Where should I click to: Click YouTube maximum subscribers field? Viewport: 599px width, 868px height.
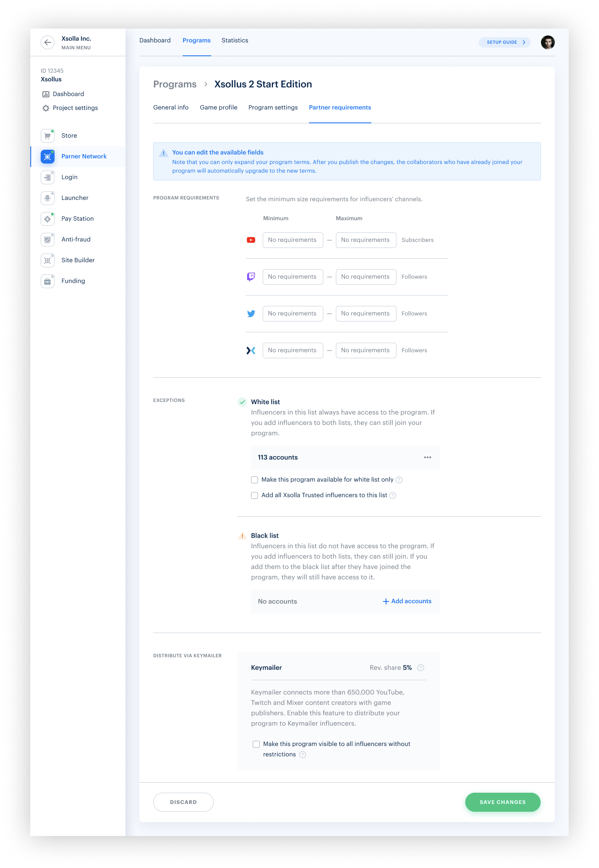(366, 240)
